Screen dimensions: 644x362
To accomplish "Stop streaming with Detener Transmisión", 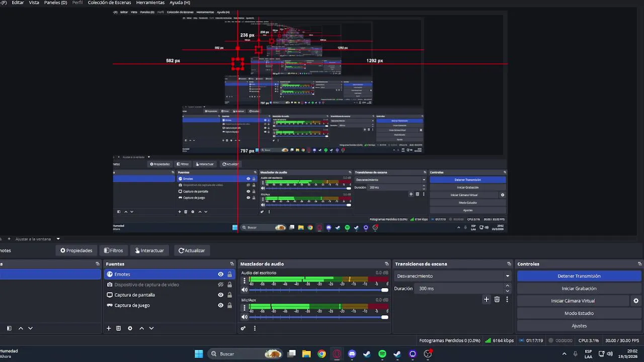I will pos(579,276).
